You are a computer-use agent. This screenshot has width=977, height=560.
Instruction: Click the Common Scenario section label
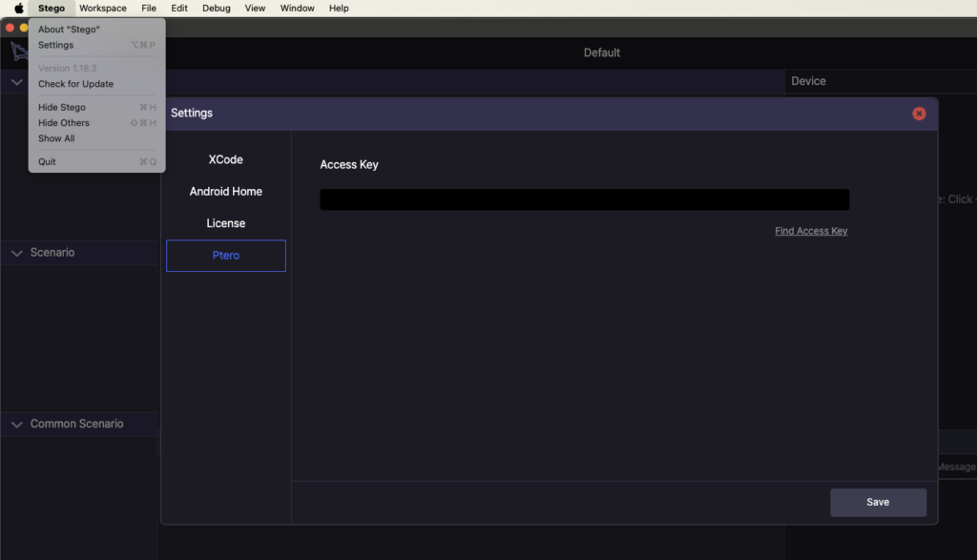point(76,424)
